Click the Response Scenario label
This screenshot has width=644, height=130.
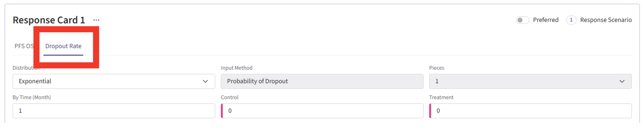pos(606,20)
